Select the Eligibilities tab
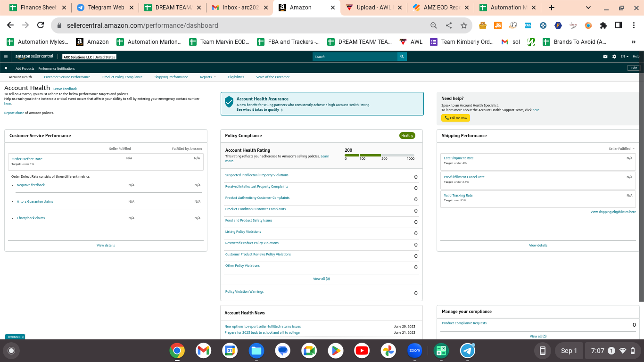The width and height of the screenshot is (644, 362). point(236,77)
